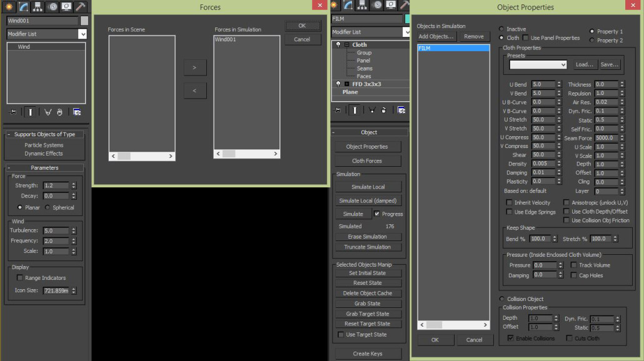Click Pin Stack icon below the Wind stack

point(13,112)
